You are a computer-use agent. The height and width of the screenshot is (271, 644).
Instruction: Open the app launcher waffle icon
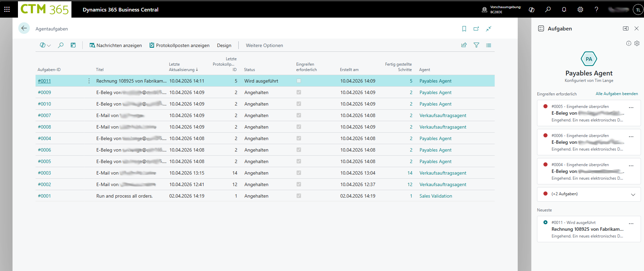(7, 9)
